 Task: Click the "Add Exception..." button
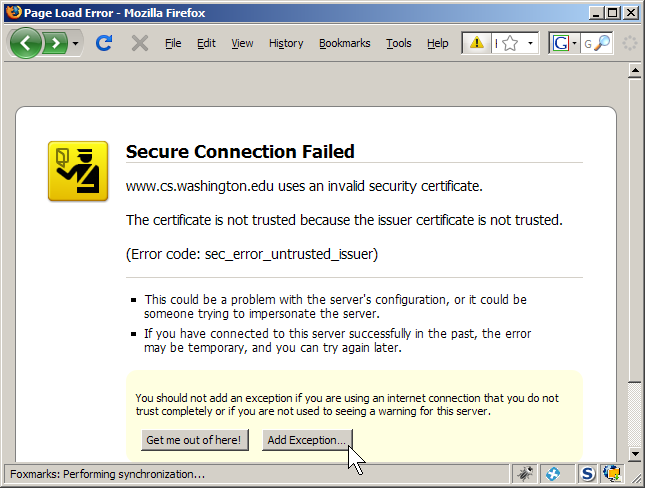(x=307, y=440)
